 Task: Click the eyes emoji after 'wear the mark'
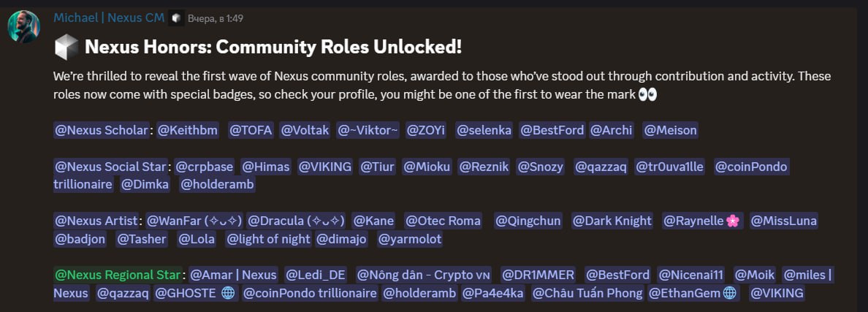tap(647, 94)
